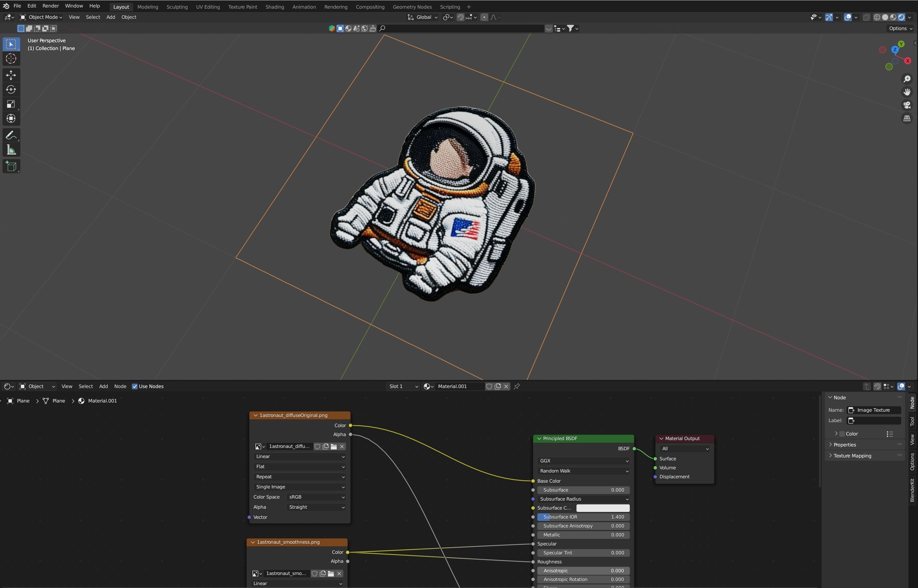Viewport: 918px width, 588px height.
Task: Click the Blender logo menu icon
Action: click(6, 6)
